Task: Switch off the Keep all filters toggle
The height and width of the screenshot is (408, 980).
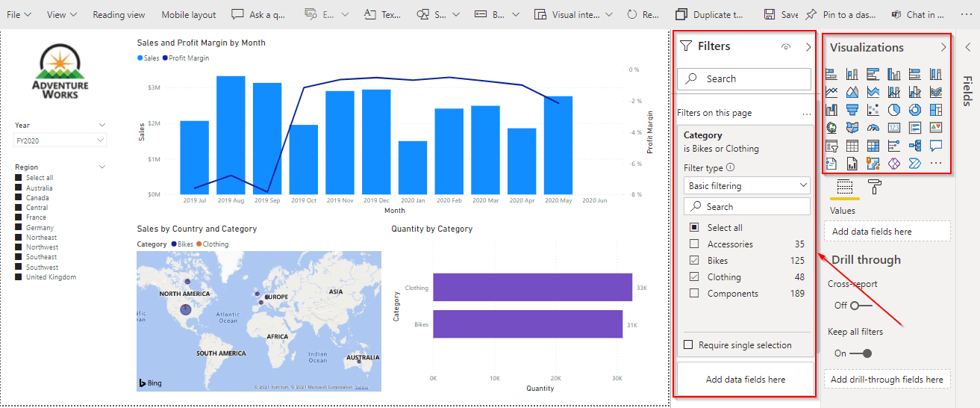Action: [x=861, y=353]
